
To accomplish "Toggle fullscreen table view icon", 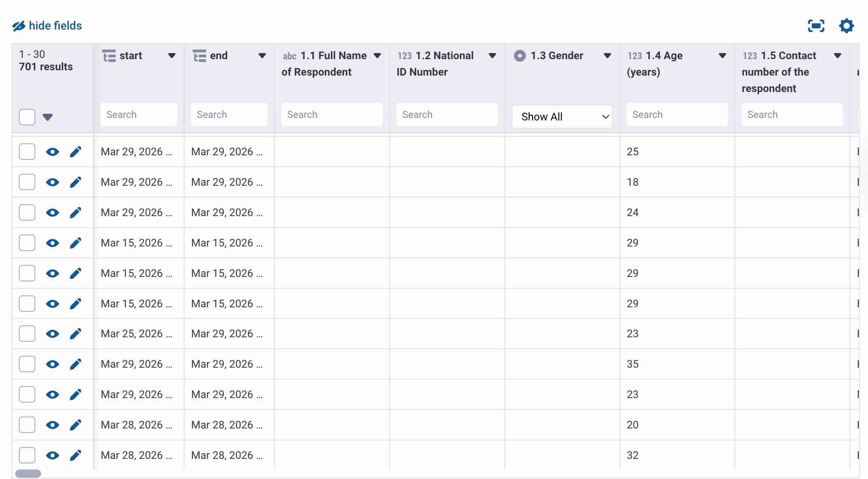I will pyautogui.click(x=816, y=26).
